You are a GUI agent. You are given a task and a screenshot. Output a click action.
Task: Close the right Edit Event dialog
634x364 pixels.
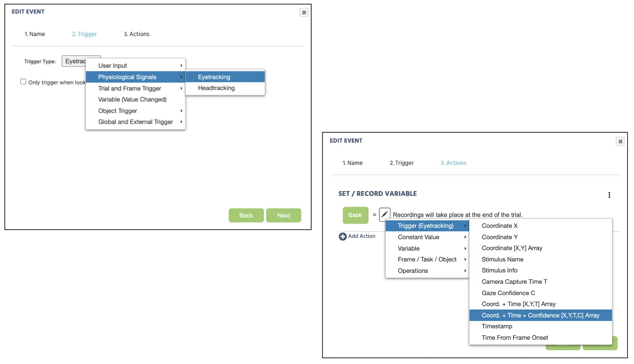(x=620, y=141)
